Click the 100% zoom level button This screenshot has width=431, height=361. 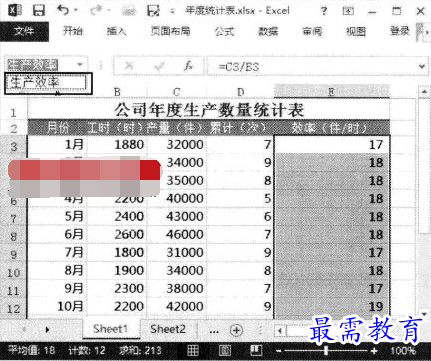coord(402,351)
